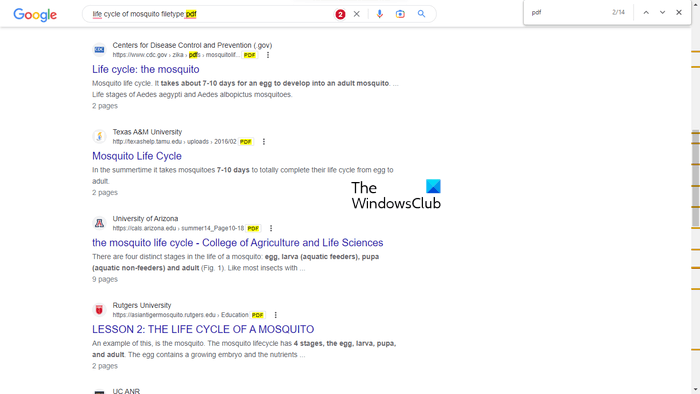This screenshot has width=700, height=394.
Task: Open more options for University of Arizona result
Action: click(271, 228)
